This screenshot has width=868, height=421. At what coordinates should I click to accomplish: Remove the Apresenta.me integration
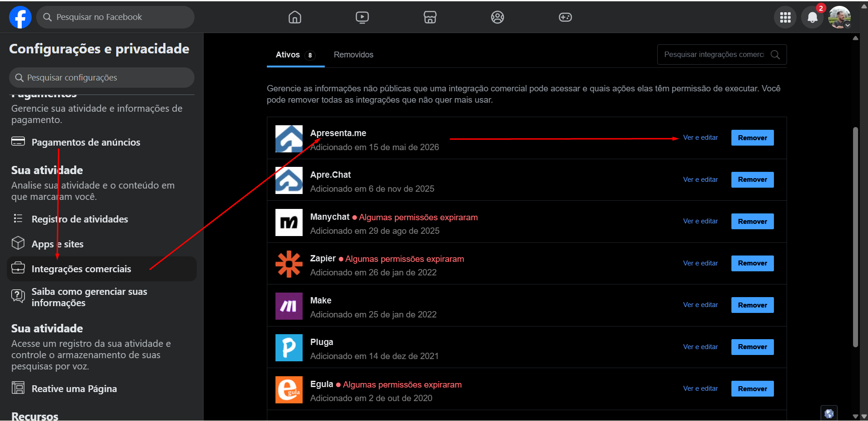752,138
